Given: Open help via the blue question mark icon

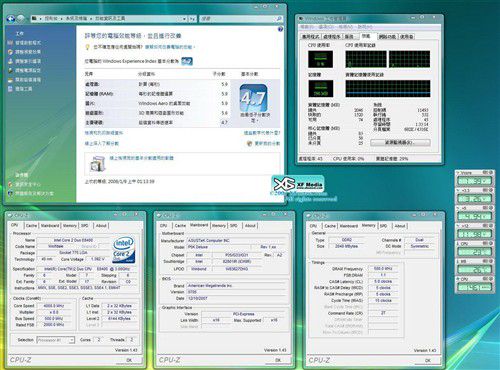Looking at the screenshot, I should (x=280, y=29).
